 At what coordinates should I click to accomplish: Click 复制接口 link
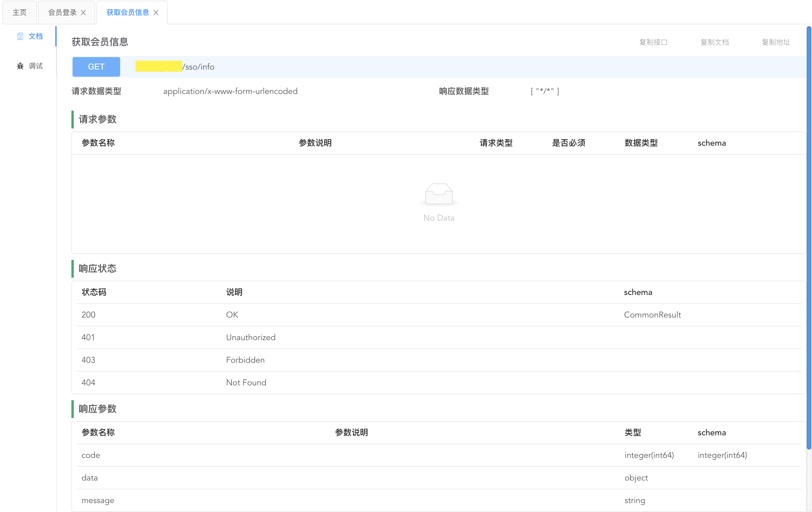coord(653,42)
